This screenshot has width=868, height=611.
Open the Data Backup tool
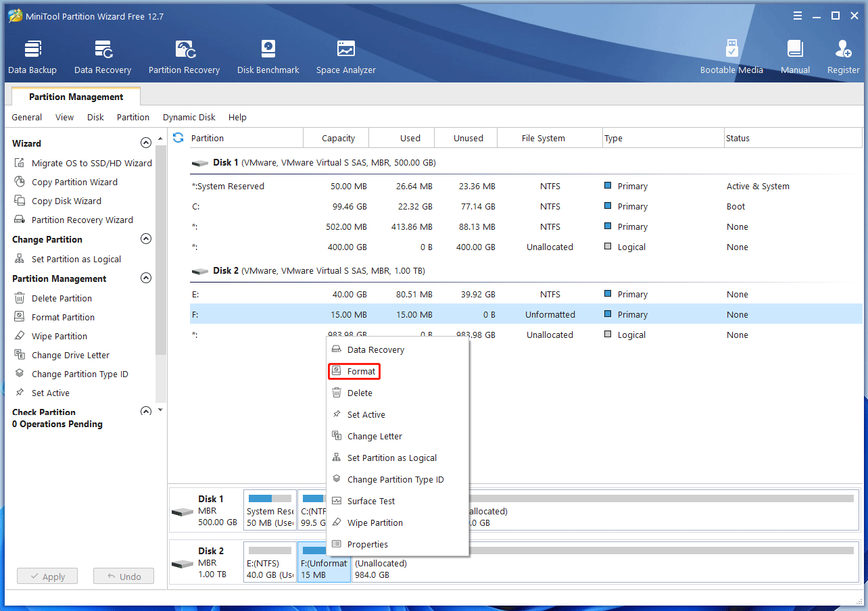coord(32,57)
